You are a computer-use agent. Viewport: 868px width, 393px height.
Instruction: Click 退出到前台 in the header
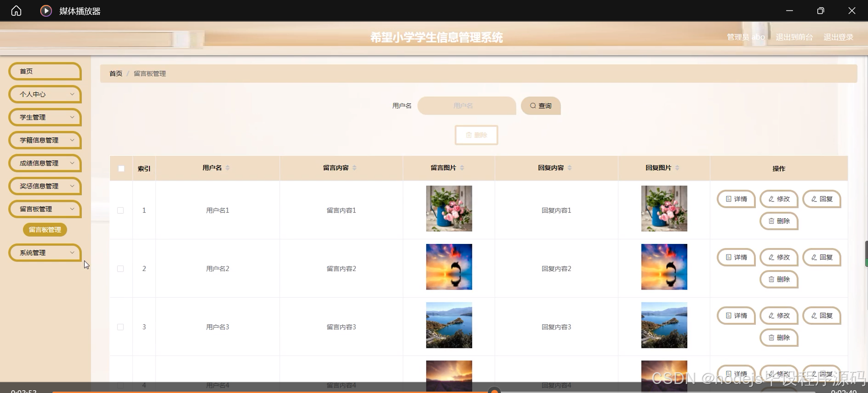point(794,37)
